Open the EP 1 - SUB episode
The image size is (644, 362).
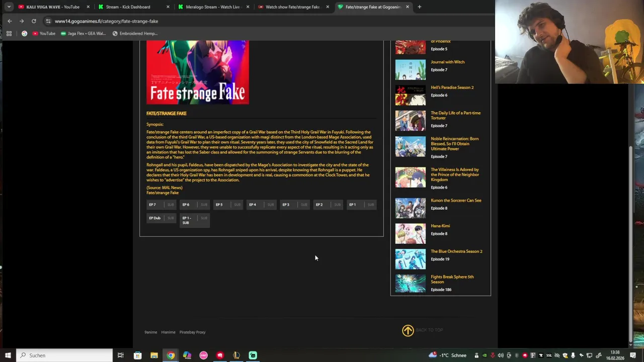click(194, 220)
